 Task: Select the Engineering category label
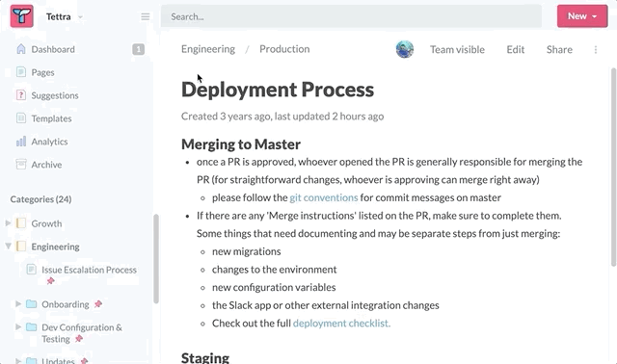tap(56, 247)
